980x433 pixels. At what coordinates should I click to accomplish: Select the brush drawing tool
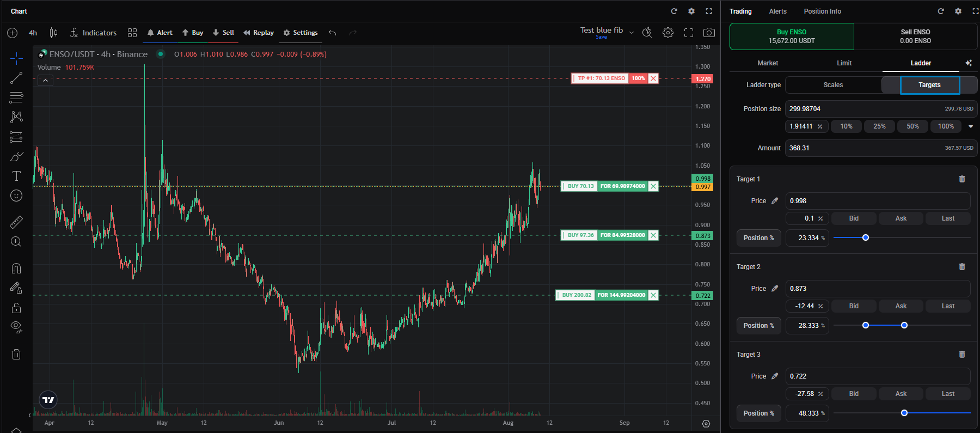16,156
